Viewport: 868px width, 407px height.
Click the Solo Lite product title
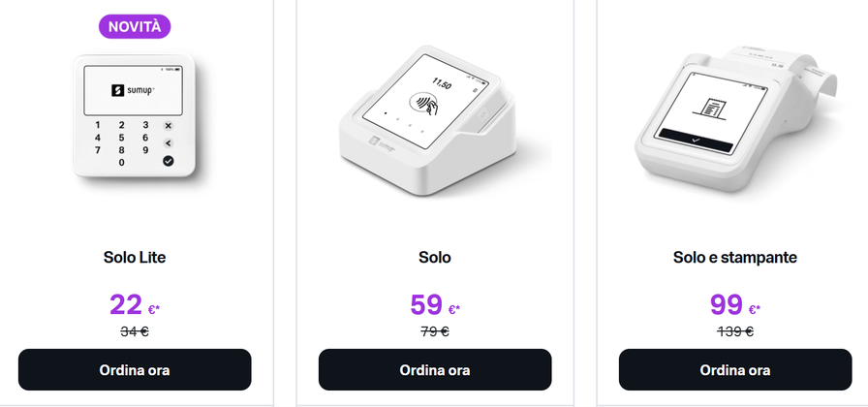pyautogui.click(x=135, y=258)
